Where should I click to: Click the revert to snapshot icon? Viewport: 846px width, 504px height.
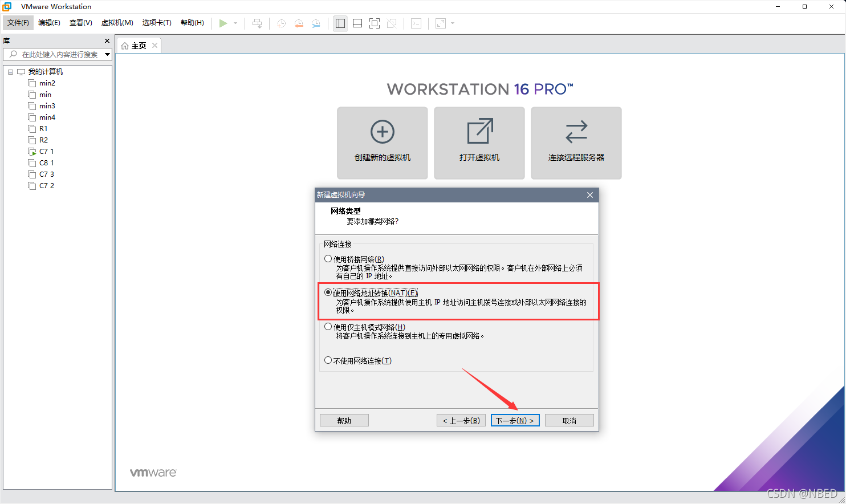pyautogui.click(x=299, y=23)
